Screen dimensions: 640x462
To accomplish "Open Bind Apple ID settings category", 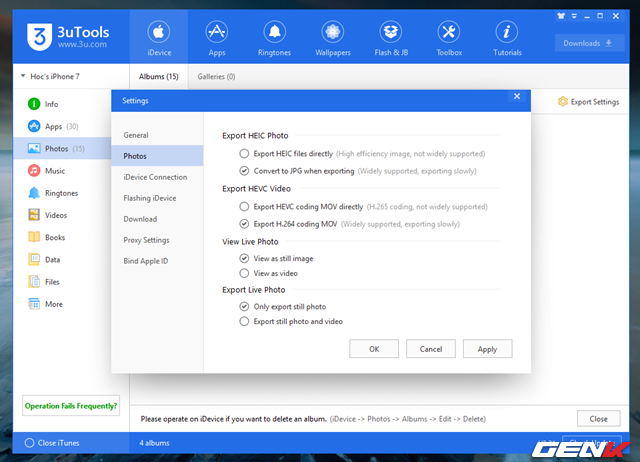I will [x=157, y=261].
